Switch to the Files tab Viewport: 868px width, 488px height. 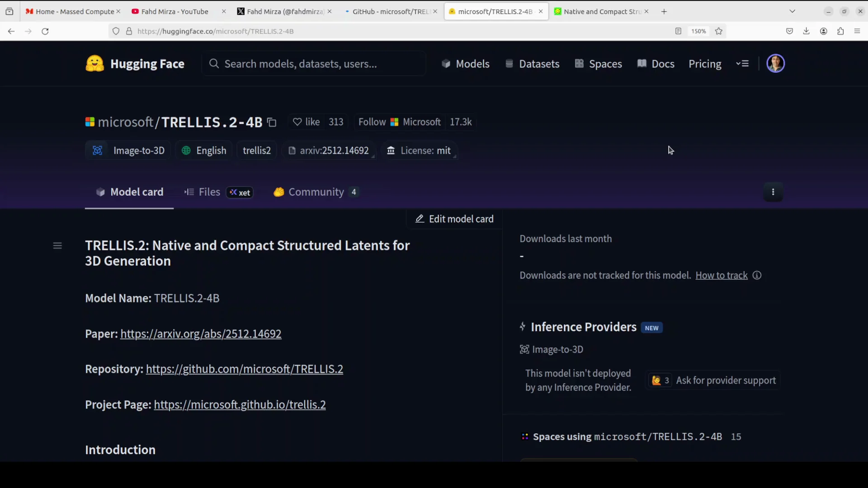coord(209,192)
